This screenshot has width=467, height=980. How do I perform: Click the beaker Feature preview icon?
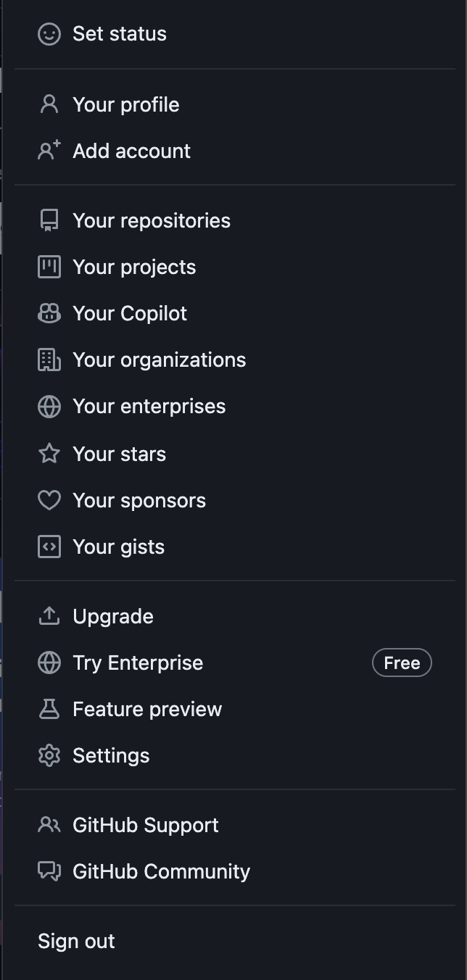coord(49,709)
